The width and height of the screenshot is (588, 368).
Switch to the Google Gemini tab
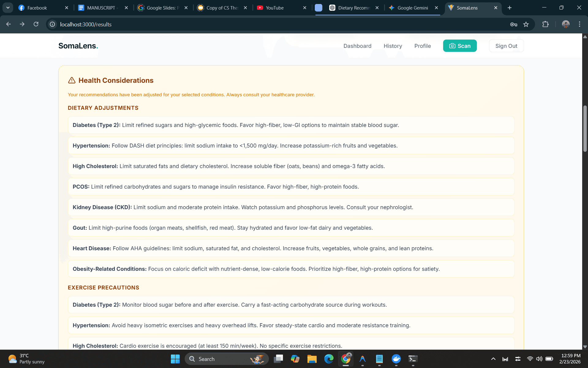413,8
